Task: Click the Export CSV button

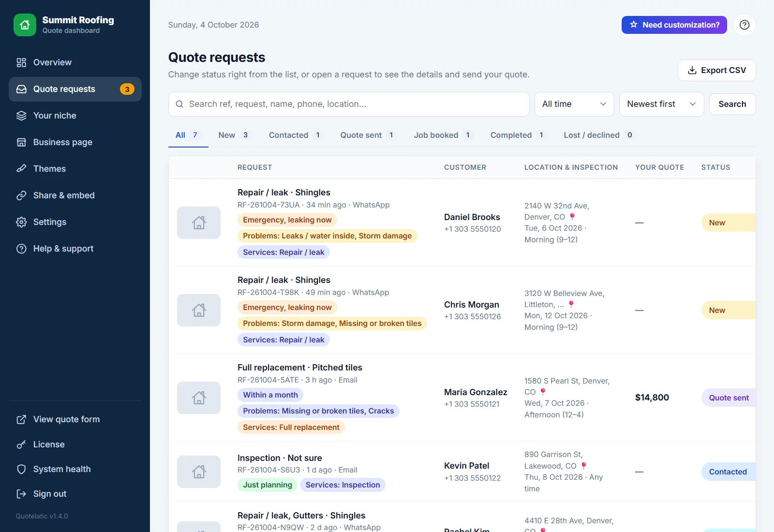Action: click(717, 70)
